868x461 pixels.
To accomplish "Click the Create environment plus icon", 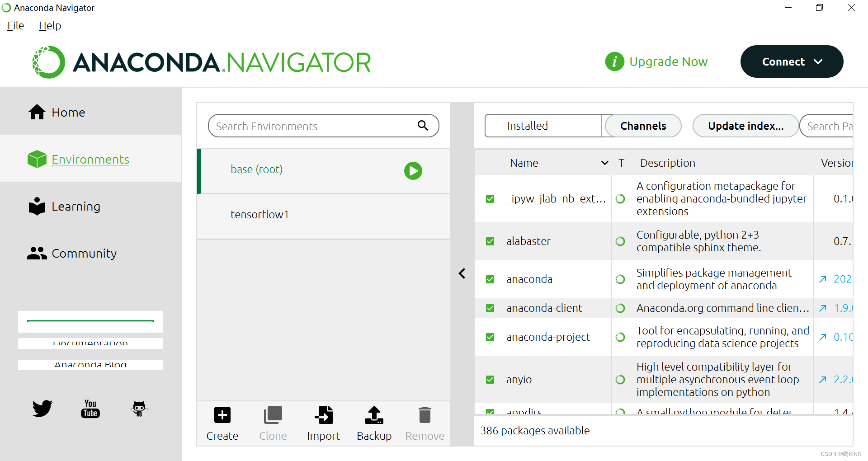I will (x=222, y=415).
